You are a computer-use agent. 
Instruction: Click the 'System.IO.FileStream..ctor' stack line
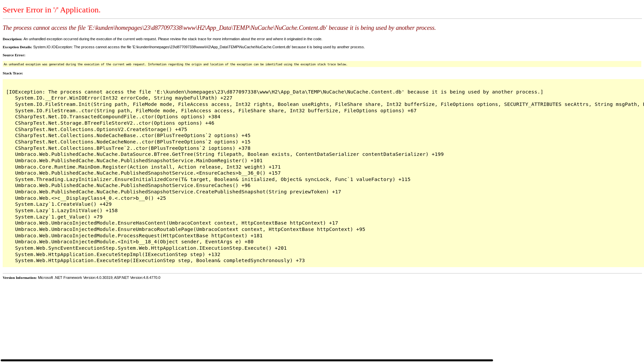click(x=216, y=111)
